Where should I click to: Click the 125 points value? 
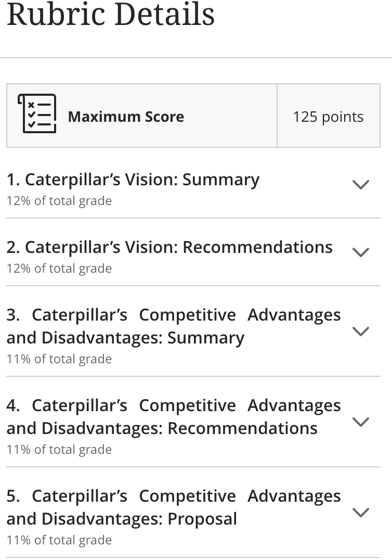(328, 117)
